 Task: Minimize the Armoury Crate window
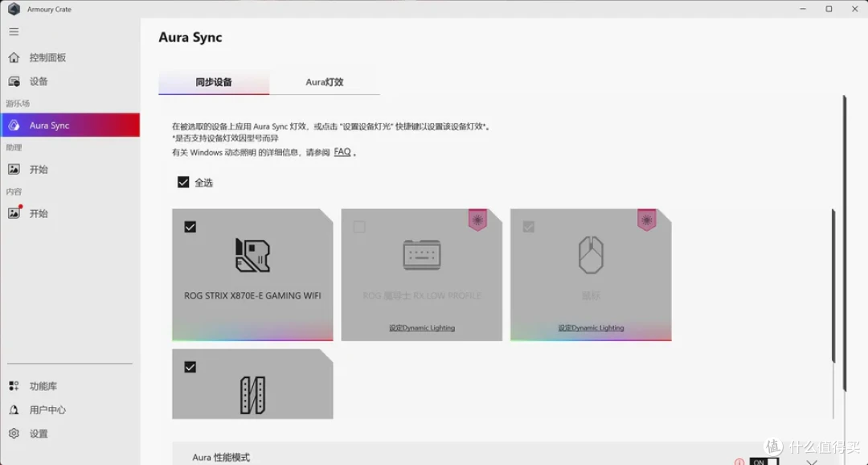tap(803, 9)
